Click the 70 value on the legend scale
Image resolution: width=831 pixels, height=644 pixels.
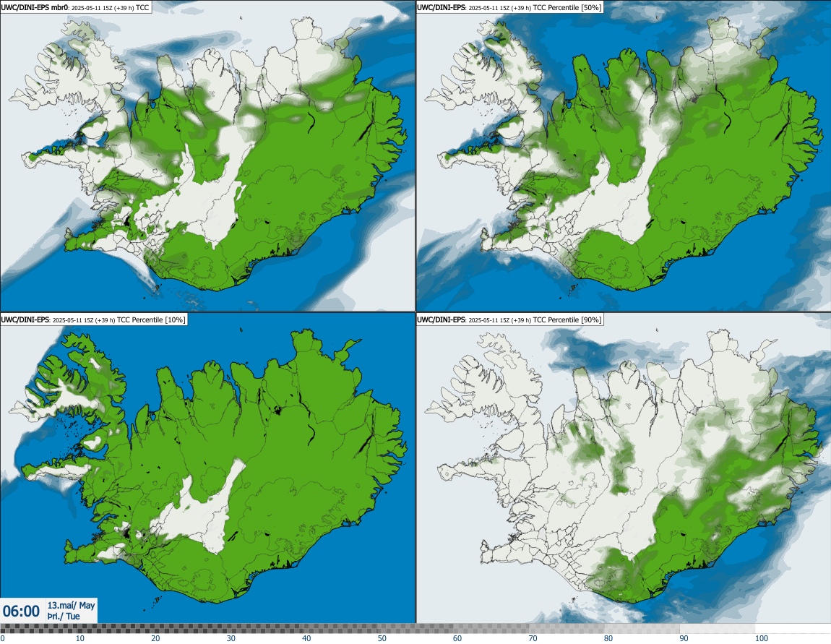click(x=533, y=638)
